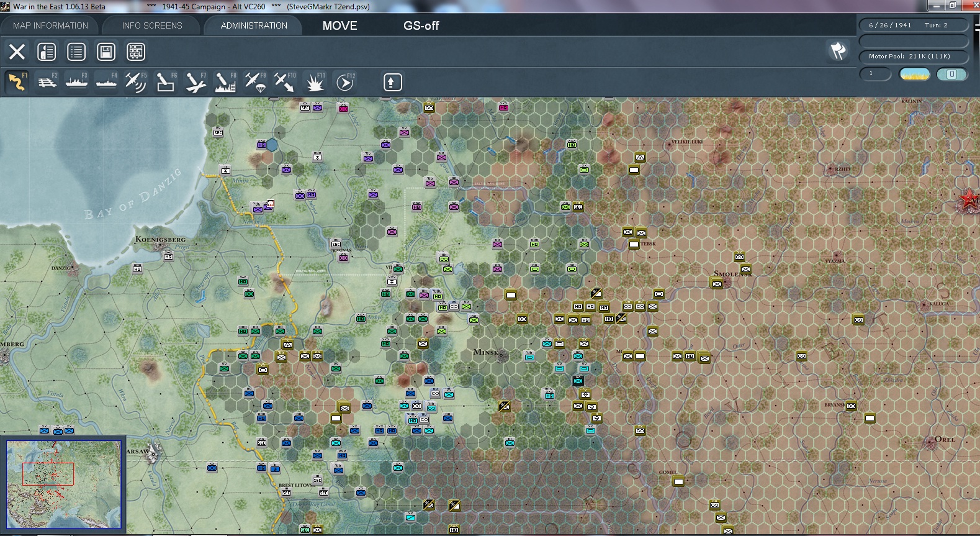The image size is (980, 536).
Task: Choose the Amphibious Transport (F4) ship icon
Action: coord(107,82)
